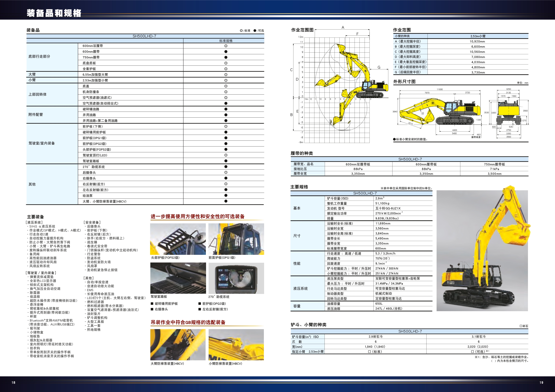The height and width of the screenshot is (392, 555).
Task: Click page number 19
Action: coord(541,383)
